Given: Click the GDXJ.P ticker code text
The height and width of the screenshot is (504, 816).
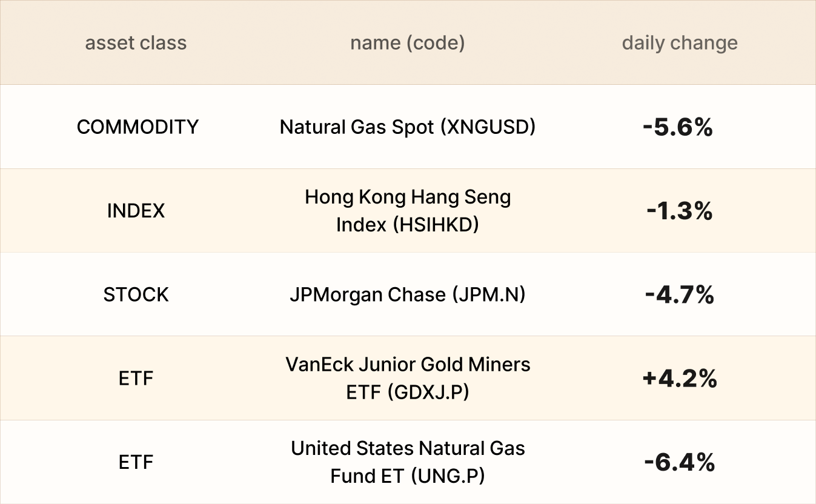Looking at the screenshot, I should click(431, 393).
